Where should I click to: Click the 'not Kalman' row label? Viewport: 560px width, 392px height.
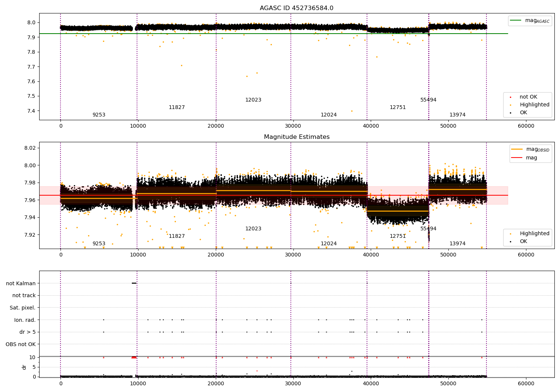[x=21, y=283]
